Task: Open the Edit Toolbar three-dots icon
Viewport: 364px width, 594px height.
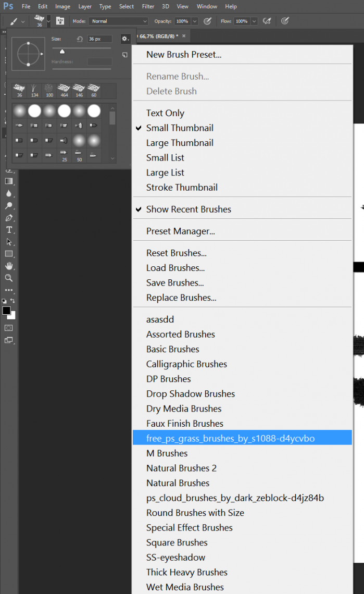Action: [9, 290]
